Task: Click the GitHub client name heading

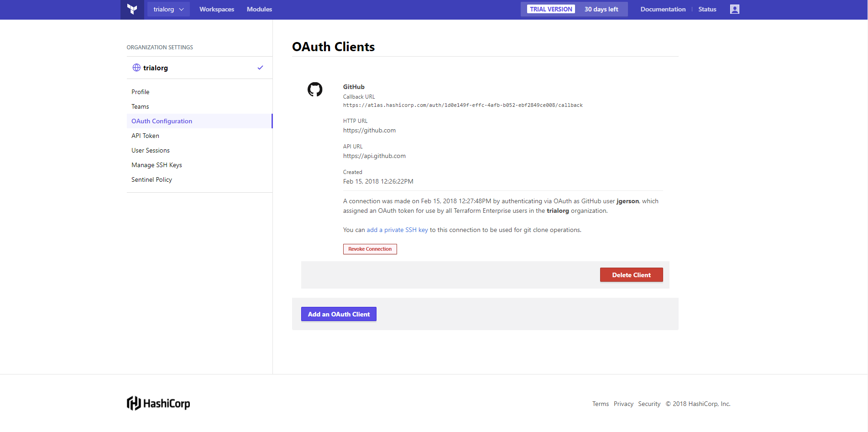Action: click(354, 87)
